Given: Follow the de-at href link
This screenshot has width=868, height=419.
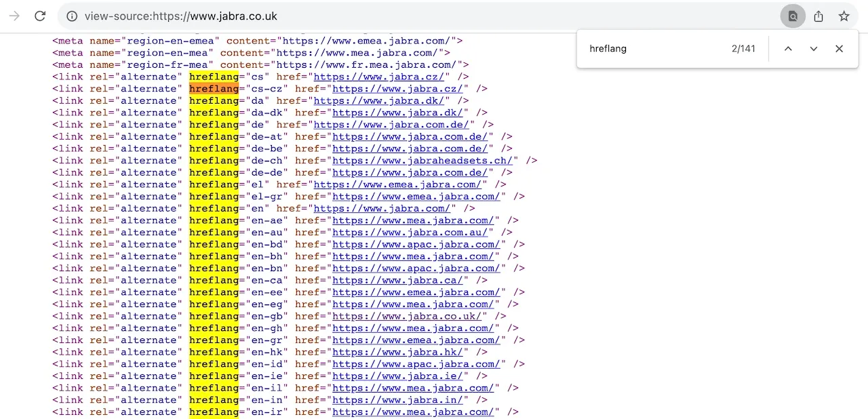Looking at the screenshot, I should [410, 136].
